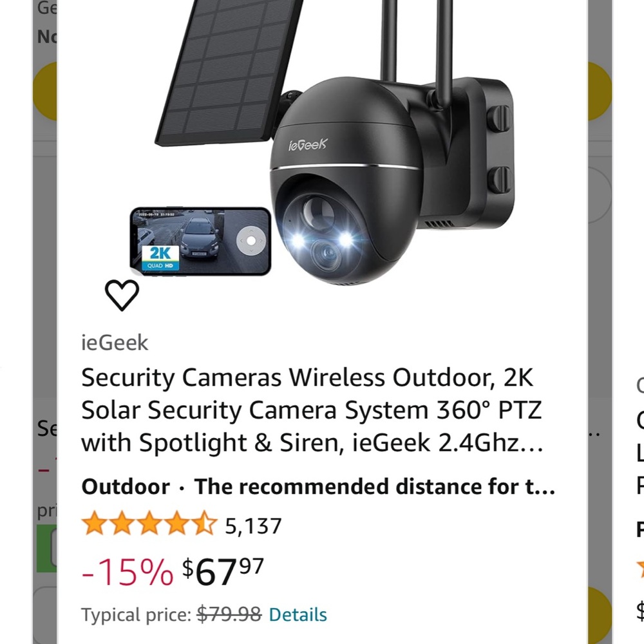Image resolution: width=644 pixels, height=644 pixels.
Task: Open the 5,137 customer reviews
Action: pos(253,526)
